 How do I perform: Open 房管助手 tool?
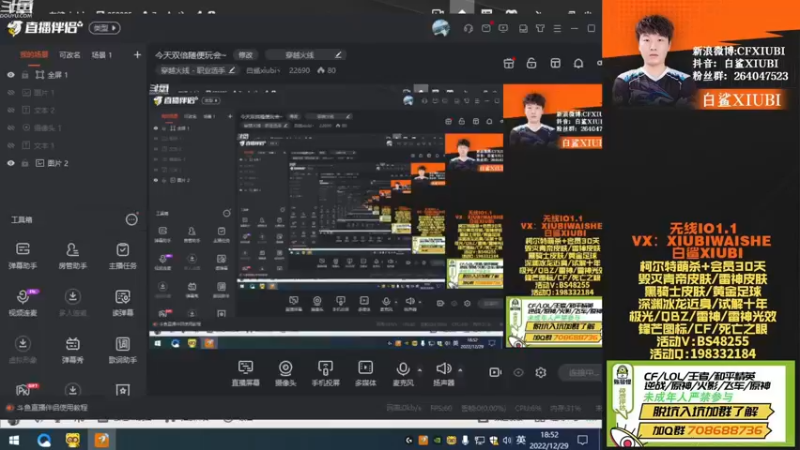pos(72,255)
